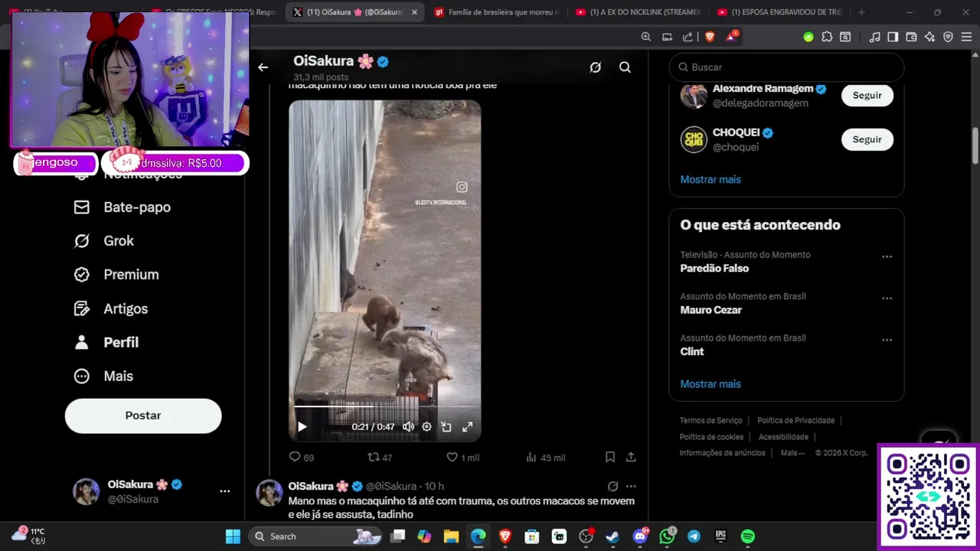The image size is (980, 551).
Task: Open Leo AI sparkle icon
Action: tap(929, 37)
